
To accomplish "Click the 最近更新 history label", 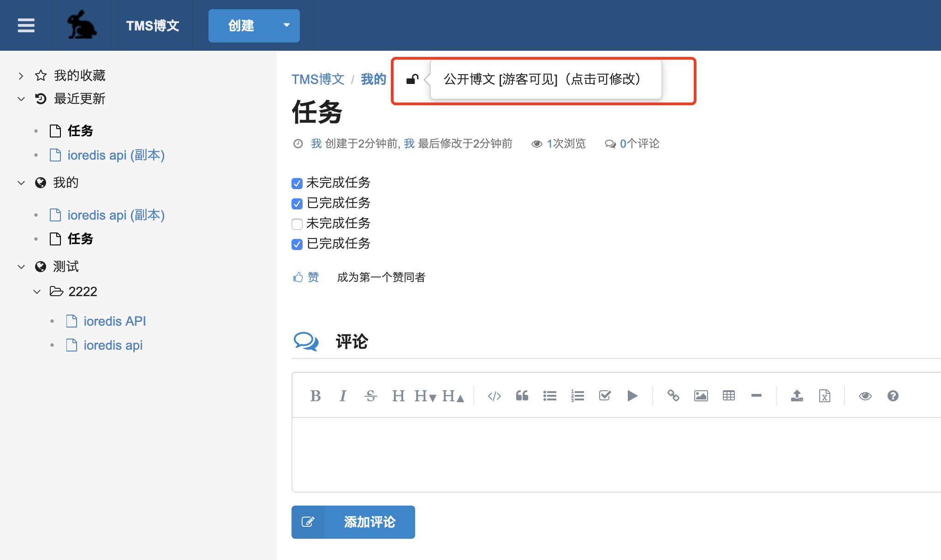I will pyautogui.click(x=79, y=99).
